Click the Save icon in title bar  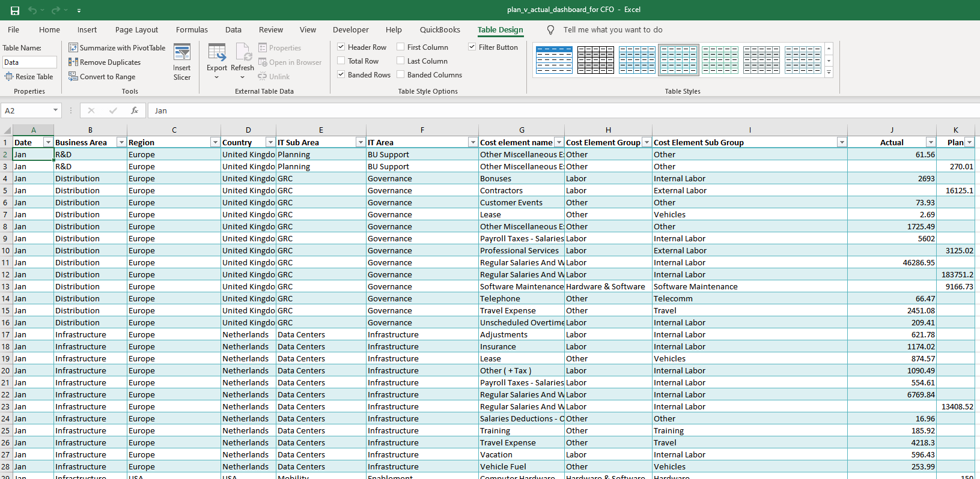[15, 10]
